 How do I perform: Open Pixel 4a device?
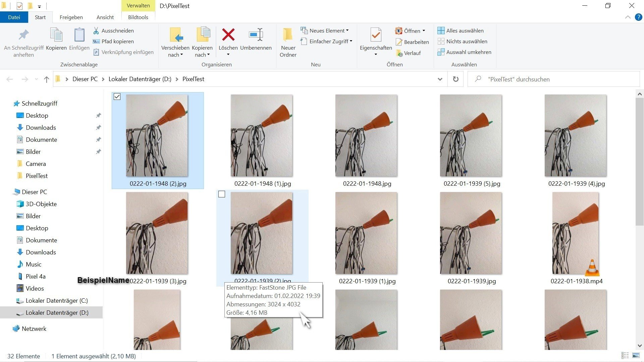tap(36, 276)
